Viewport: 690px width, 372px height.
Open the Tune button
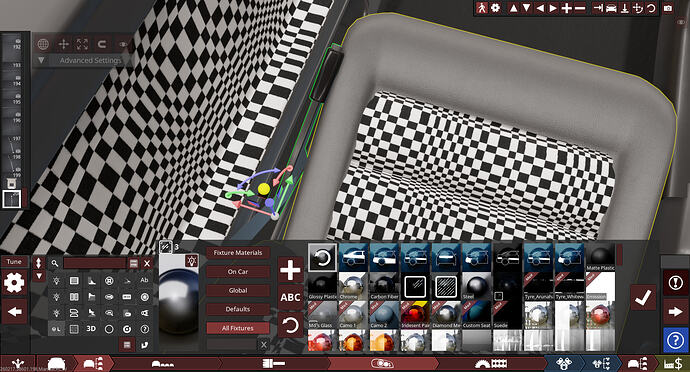pyautogui.click(x=14, y=262)
